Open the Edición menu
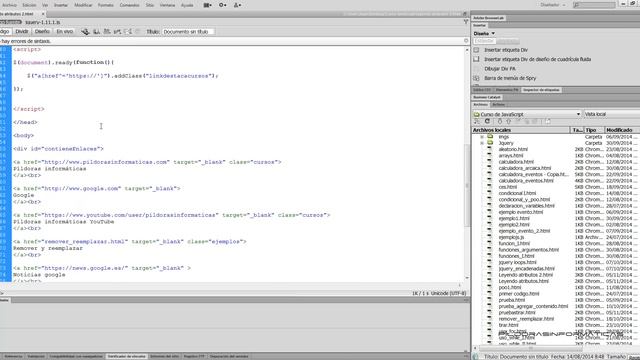This screenshot has height=360, width=640. [29, 5]
